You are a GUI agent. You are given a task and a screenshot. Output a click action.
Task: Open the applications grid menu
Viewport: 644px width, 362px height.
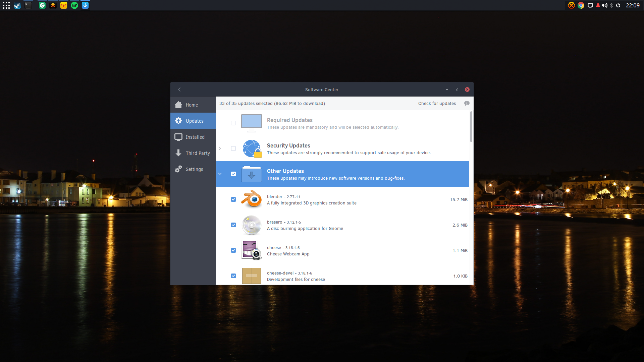click(6, 5)
